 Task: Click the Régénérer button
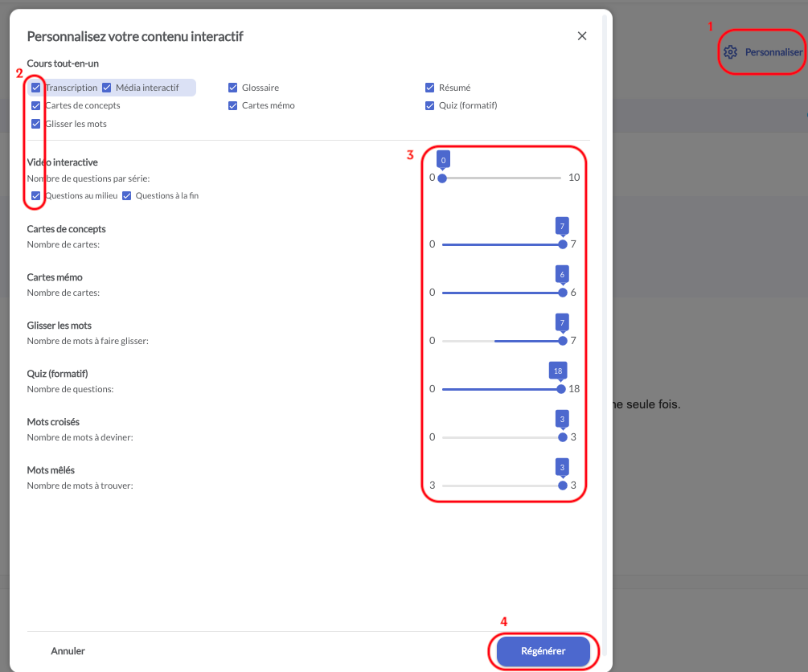[x=543, y=651]
